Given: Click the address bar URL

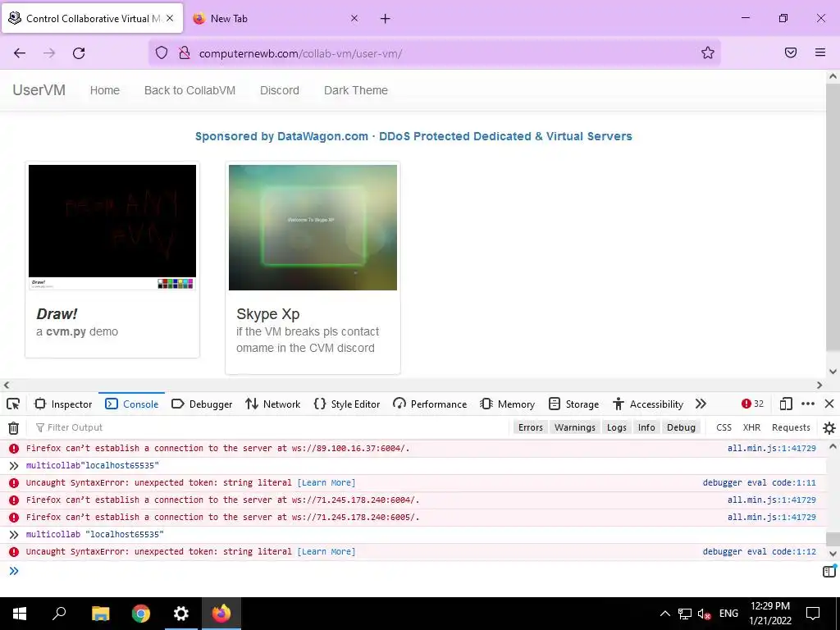Looking at the screenshot, I should (300, 53).
